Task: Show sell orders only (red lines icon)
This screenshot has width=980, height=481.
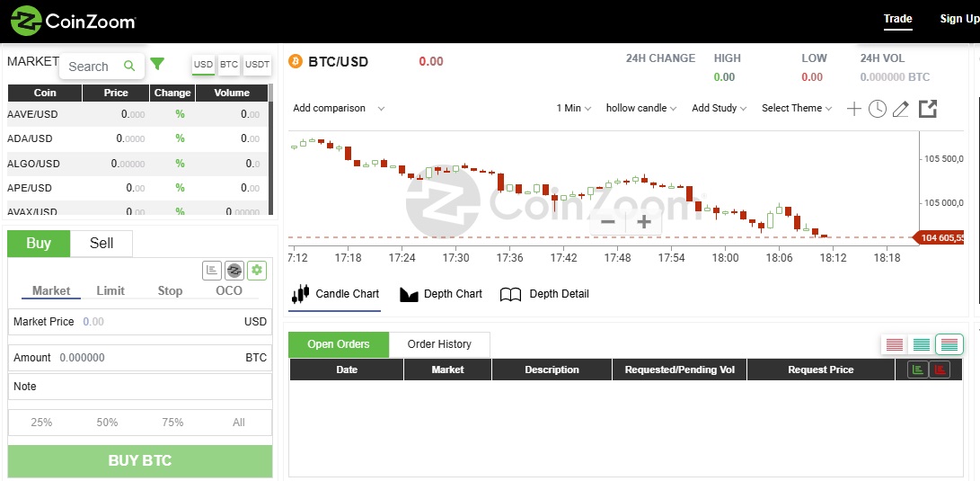Action: point(895,344)
